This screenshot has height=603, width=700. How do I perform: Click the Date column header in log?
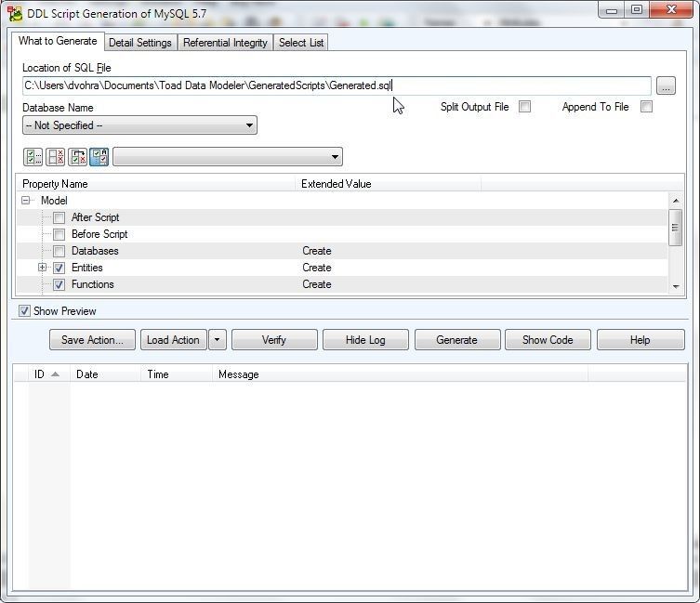pyautogui.click(x=105, y=374)
